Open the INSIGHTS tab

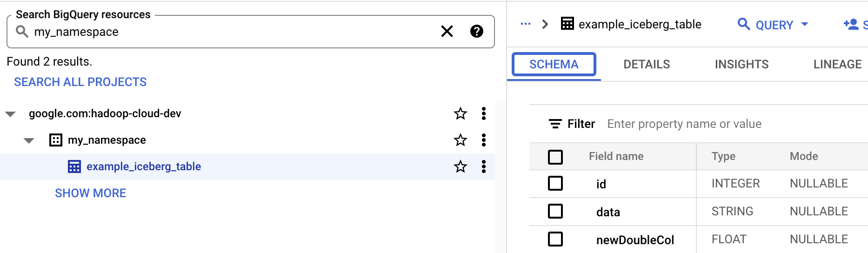(741, 64)
